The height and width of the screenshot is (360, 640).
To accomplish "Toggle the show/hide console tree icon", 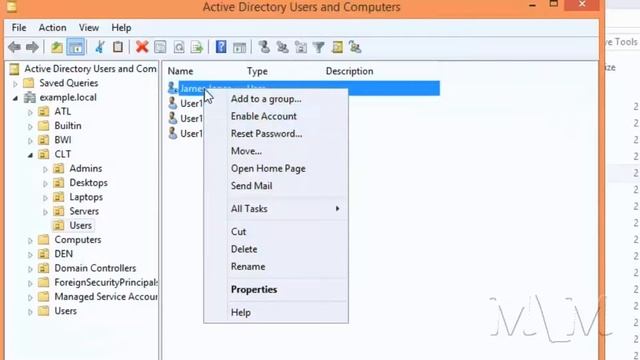I will click(x=76, y=47).
